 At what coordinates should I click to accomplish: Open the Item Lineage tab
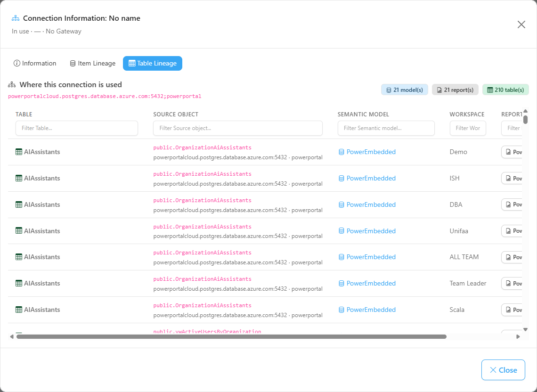point(92,64)
